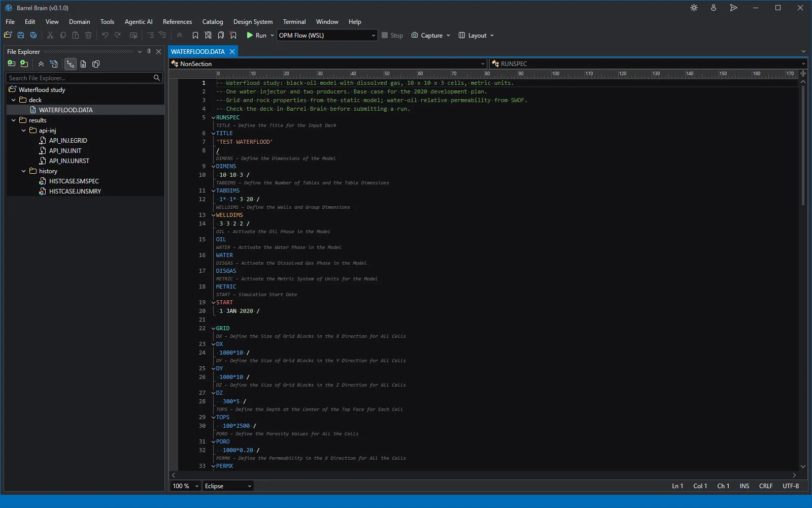Open the Catalog menu
Image resolution: width=812 pixels, height=508 pixels.
(213, 22)
